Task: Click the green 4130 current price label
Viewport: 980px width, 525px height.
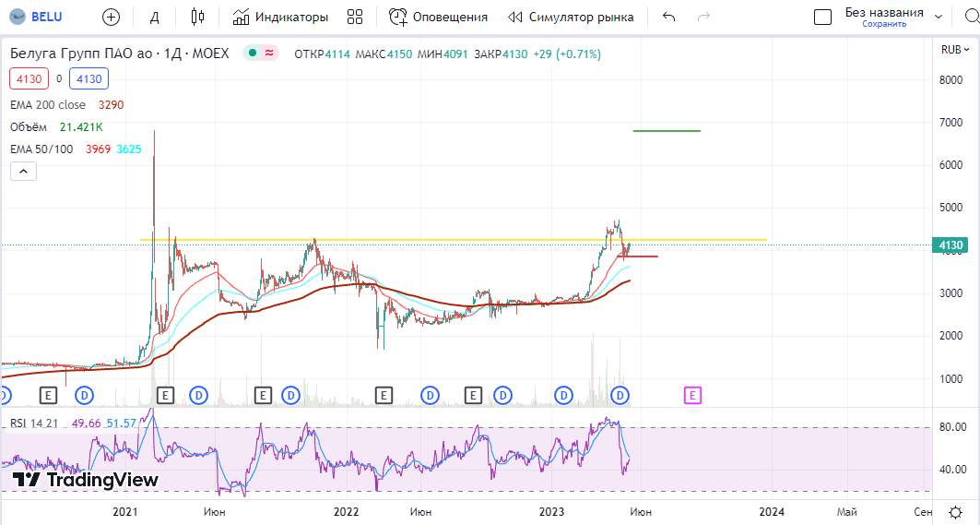Action: [x=950, y=245]
